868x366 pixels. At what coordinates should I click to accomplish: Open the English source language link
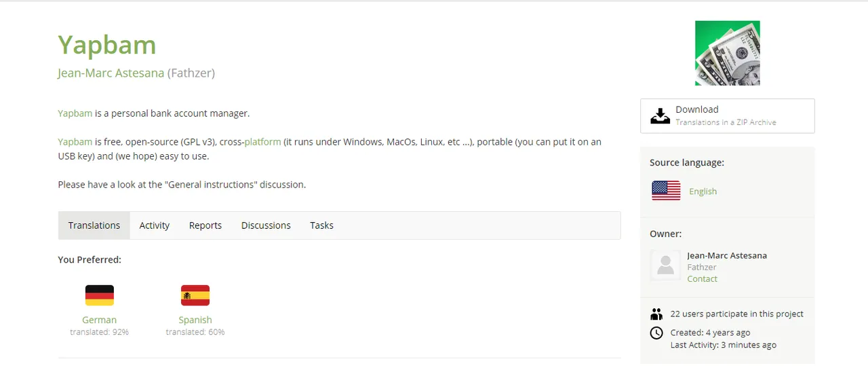tap(703, 191)
